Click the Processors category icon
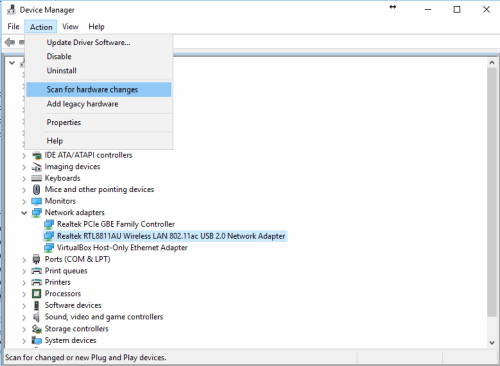The image size is (500, 366). (36, 294)
